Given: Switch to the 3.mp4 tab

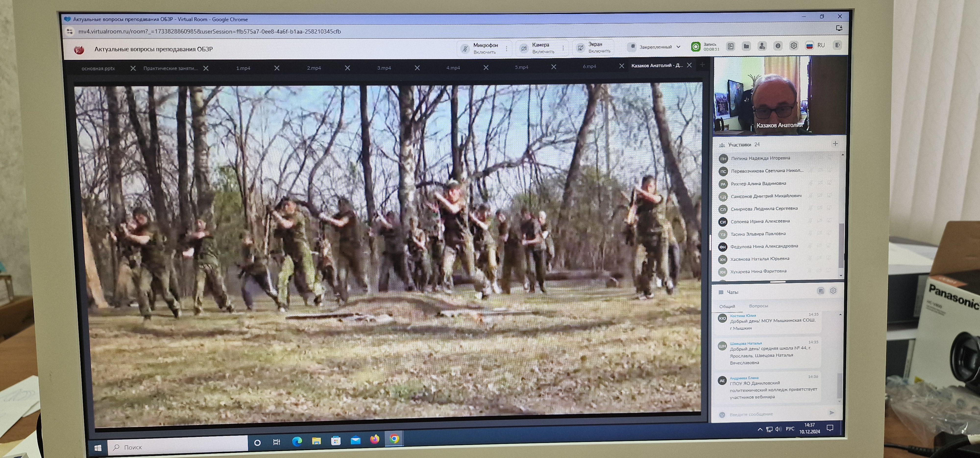Looking at the screenshot, I should point(384,68).
